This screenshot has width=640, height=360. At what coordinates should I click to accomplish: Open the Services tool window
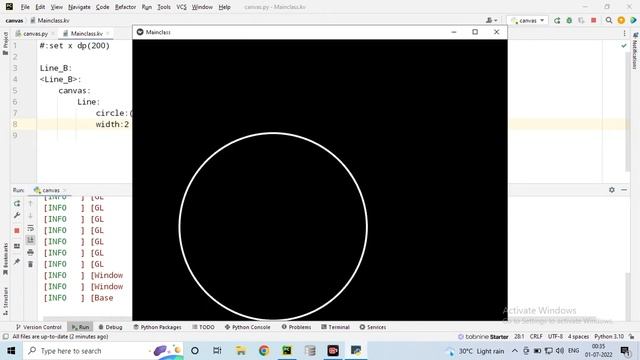[x=373, y=327]
